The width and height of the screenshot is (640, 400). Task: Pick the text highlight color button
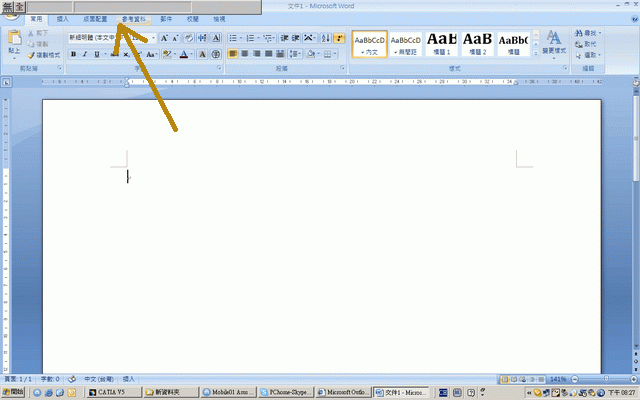[167, 54]
